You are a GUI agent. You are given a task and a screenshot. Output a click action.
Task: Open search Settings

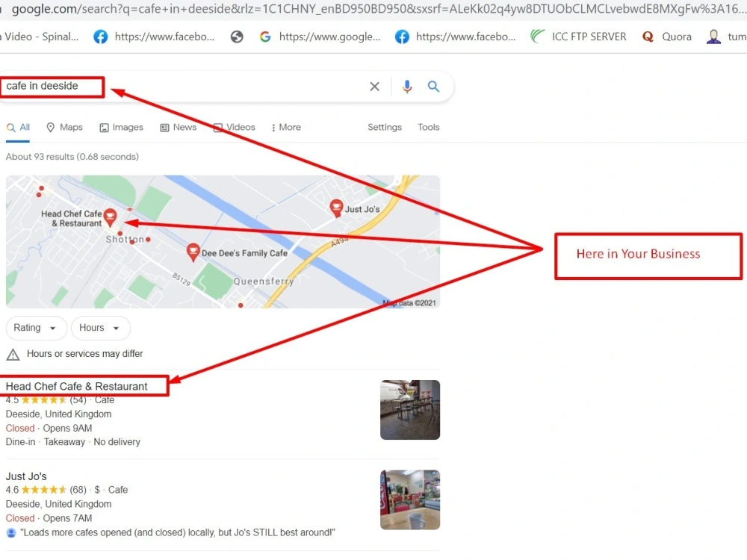coord(385,127)
